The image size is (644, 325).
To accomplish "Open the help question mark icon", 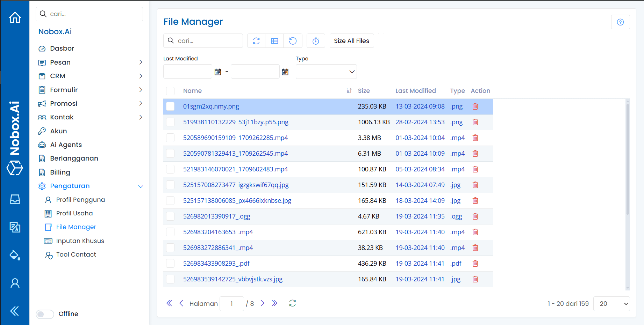I will (x=620, y=22).
